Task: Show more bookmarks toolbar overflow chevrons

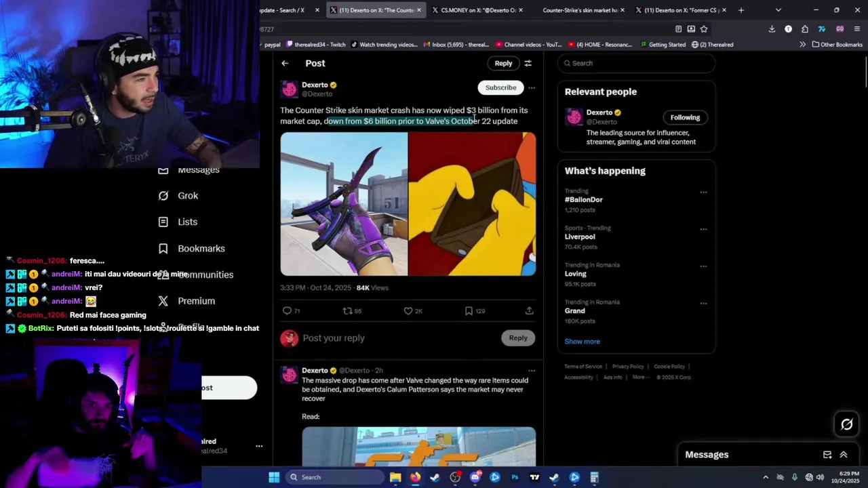Action: coord(802,45)
